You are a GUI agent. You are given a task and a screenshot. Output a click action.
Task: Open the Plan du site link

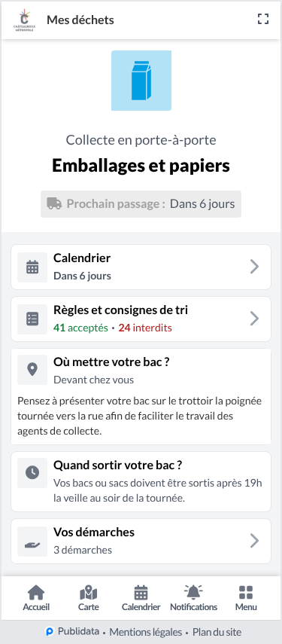point(217,632)
